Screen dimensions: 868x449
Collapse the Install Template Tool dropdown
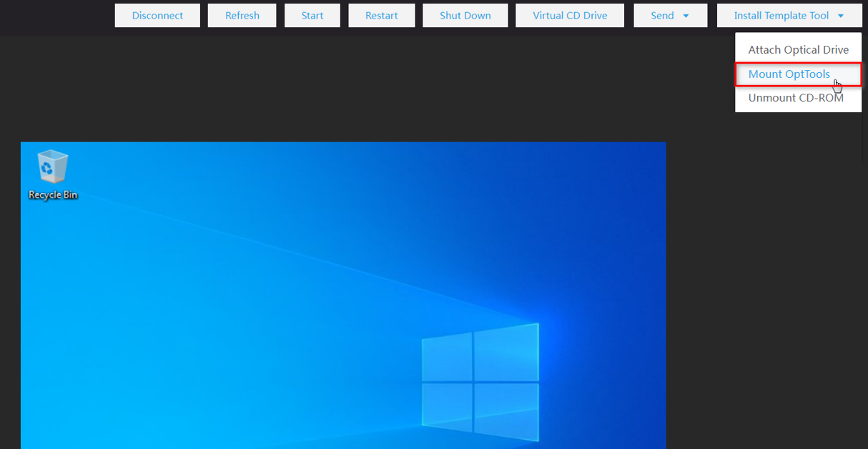789,15
